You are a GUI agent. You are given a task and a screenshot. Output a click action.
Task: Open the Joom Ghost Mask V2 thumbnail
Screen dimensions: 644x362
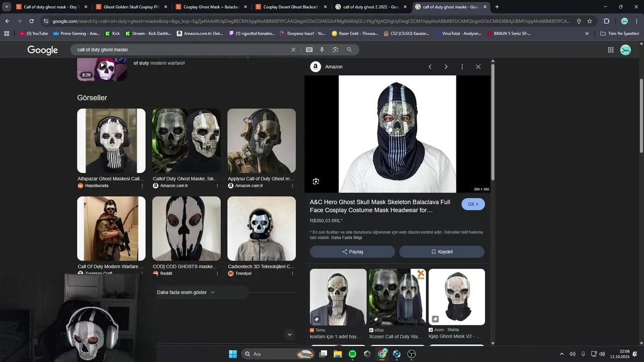point(457,297)
